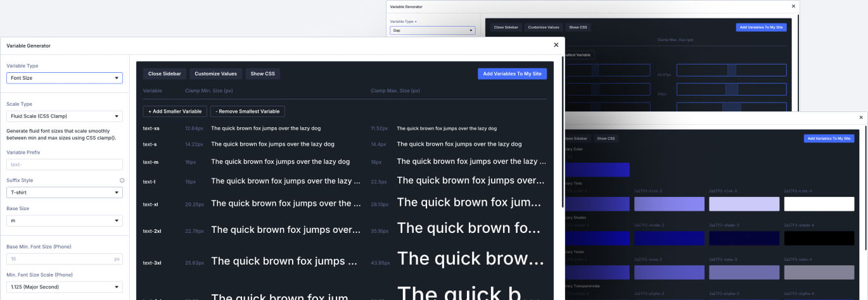
Task: Show CSS for font size variables
Action: click(262, 74)
